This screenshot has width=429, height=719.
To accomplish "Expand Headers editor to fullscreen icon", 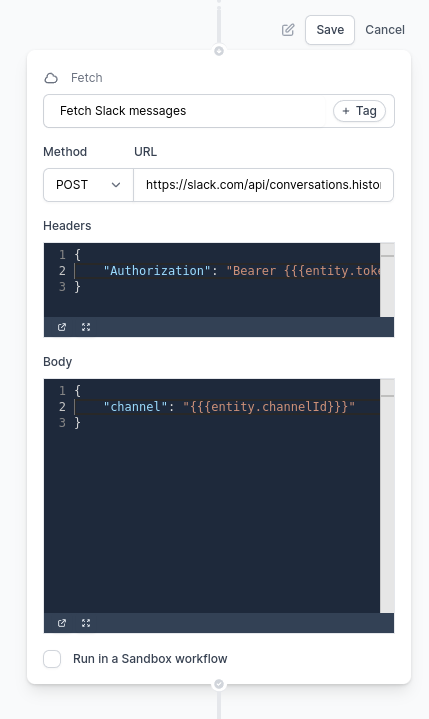I will coord(86,327).
